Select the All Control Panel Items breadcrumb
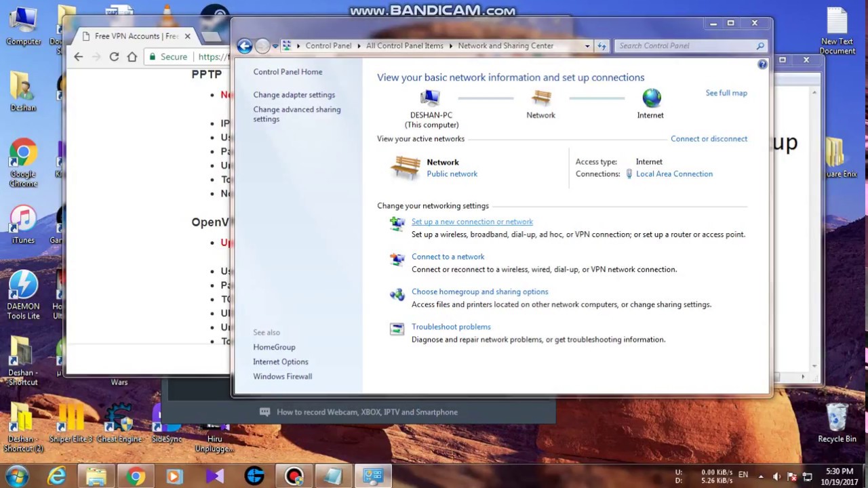This screenshot has width=868, height=488. coord(405,45)
